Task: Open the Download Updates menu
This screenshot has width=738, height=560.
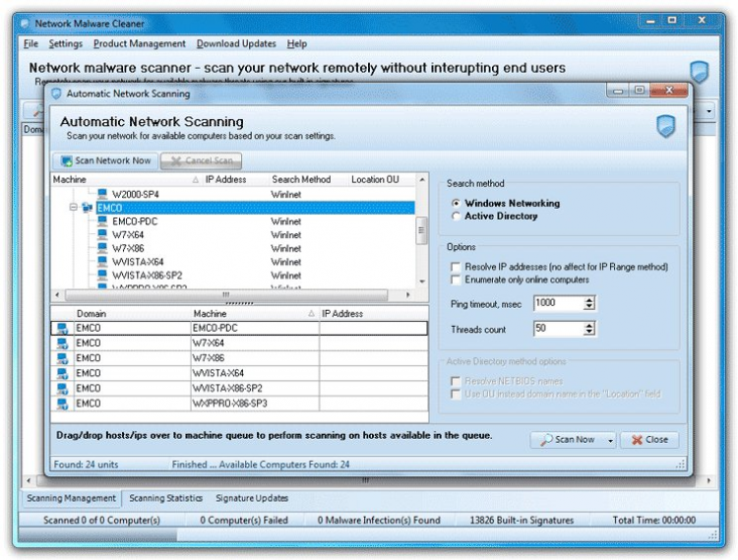Action: point(236,43)
